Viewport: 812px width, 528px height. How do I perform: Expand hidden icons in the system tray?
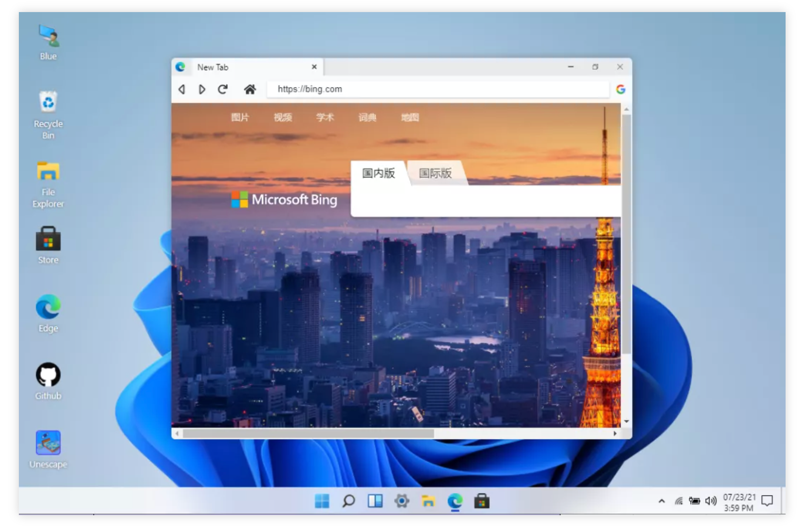(661, 501)
